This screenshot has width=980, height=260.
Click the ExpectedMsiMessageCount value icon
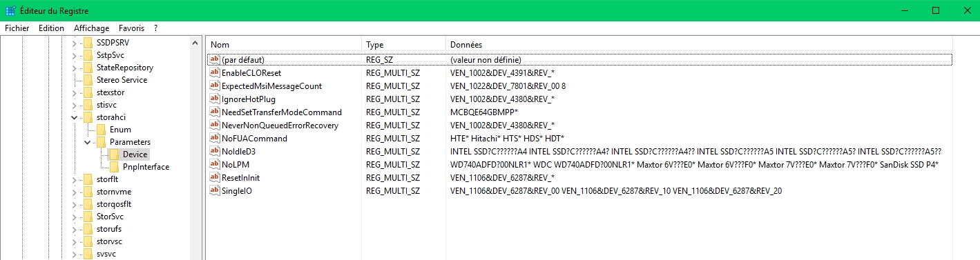point(215,86)
